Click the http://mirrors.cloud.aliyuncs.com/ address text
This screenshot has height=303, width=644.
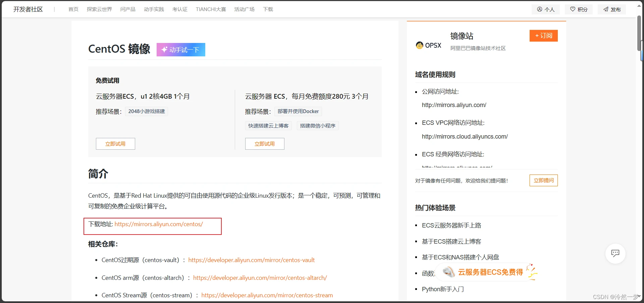coord(465,137)
